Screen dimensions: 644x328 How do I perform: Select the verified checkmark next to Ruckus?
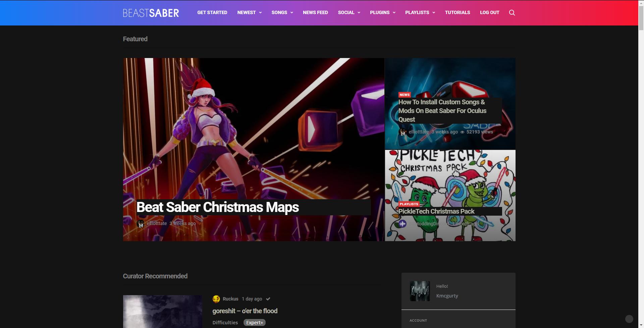point(268,299)
